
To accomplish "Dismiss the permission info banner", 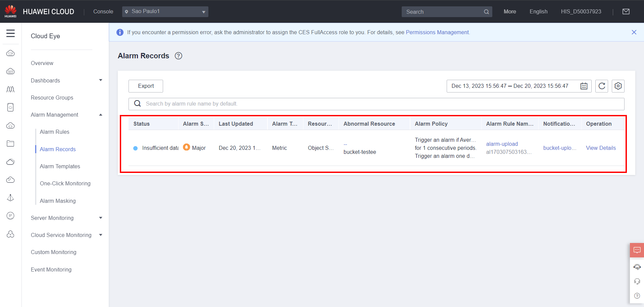I will (x=634, y=32).
